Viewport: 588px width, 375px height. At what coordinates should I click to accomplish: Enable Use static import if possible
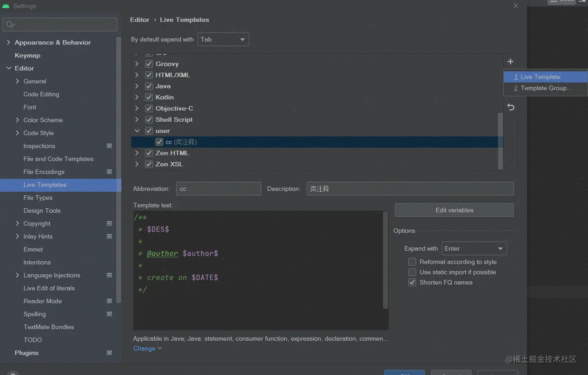412,272
